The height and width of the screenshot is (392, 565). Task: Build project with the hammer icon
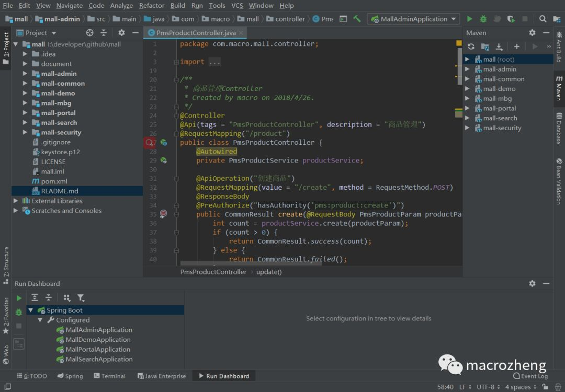[x=357, y=19]
